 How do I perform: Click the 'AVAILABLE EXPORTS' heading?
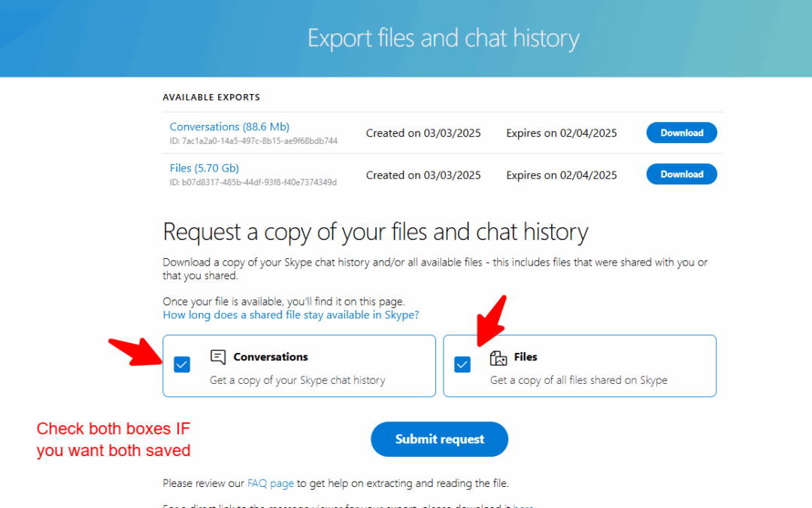click(x=211, y=97)
